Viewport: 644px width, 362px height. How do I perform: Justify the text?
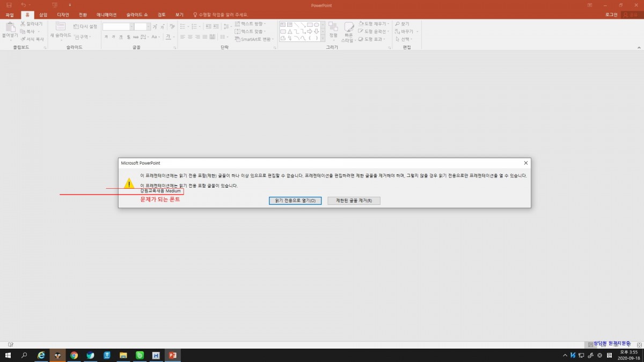coord(206,37)
